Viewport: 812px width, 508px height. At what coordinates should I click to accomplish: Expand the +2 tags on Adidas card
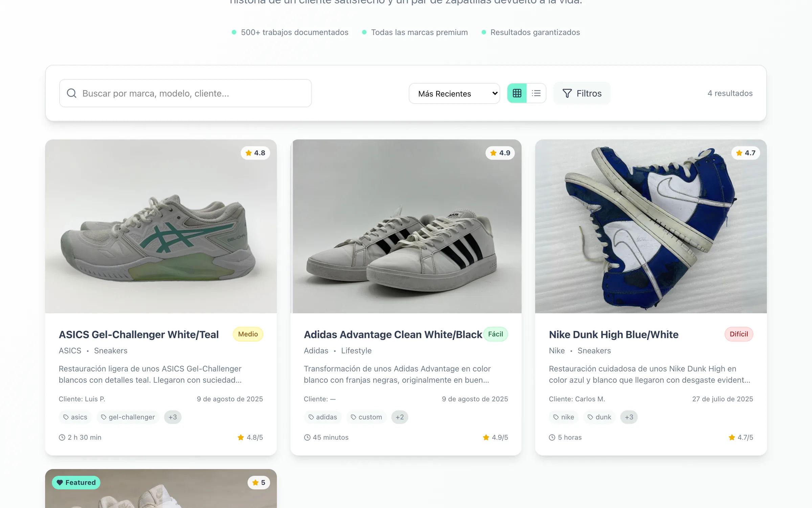(x=400, y=417)
